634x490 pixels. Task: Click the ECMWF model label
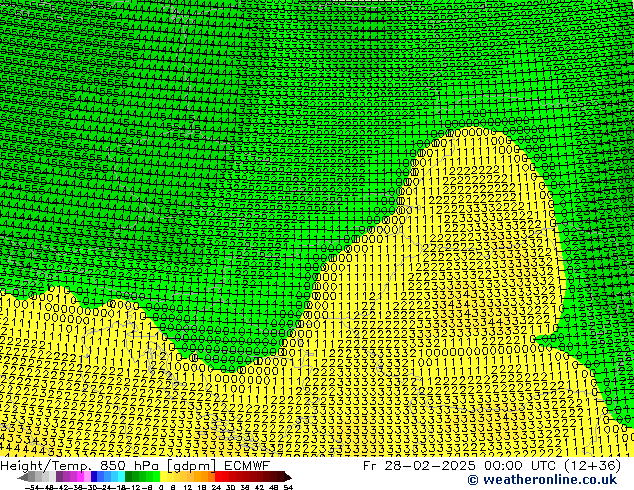pyautogui.click(x=244, y=465)
